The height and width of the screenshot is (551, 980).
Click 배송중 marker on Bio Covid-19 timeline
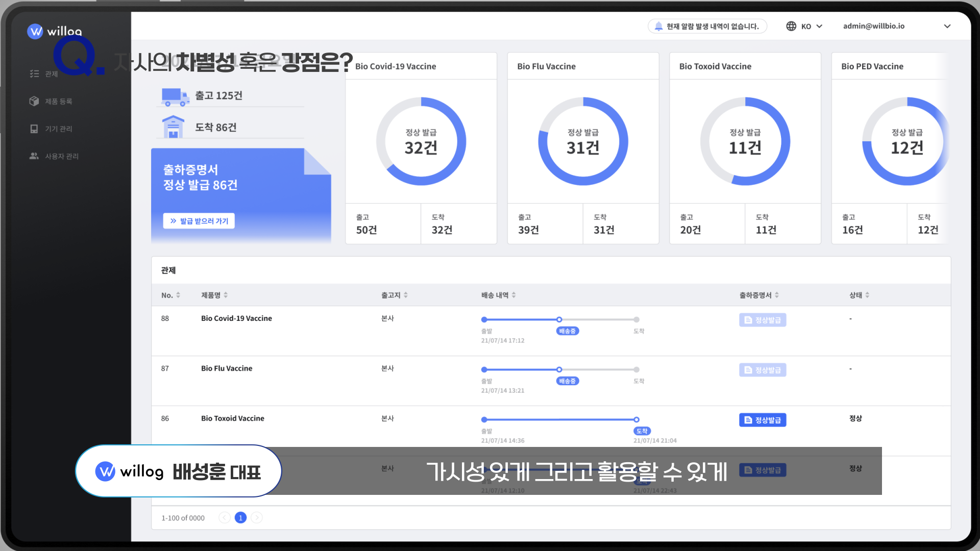[x=567, y=331]
